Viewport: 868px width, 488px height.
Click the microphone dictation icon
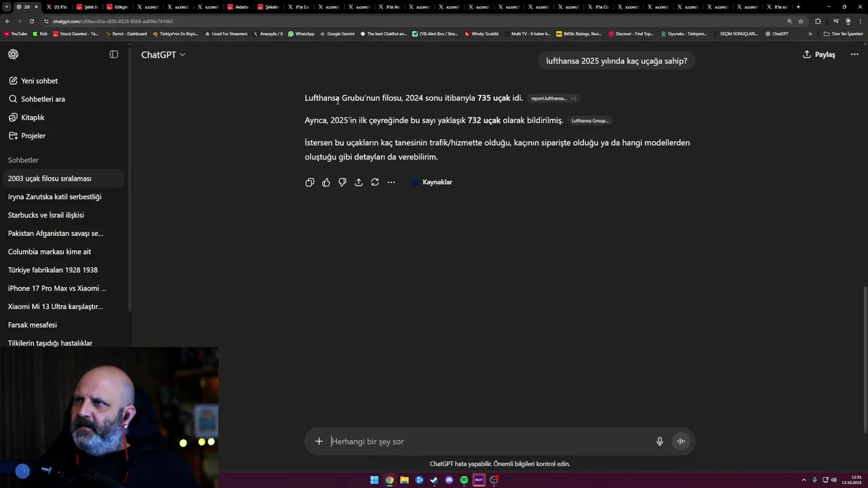(x=660, y=441)
